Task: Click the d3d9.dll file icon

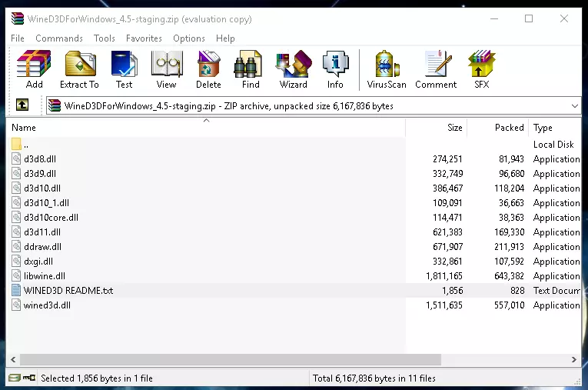Action: click(16, 173)
